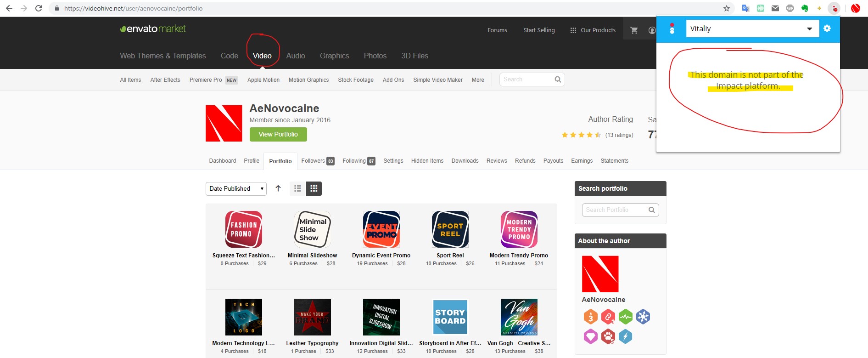Open Our Products grid icon
This screenshot has width=868, height=358.
point(573,30)
